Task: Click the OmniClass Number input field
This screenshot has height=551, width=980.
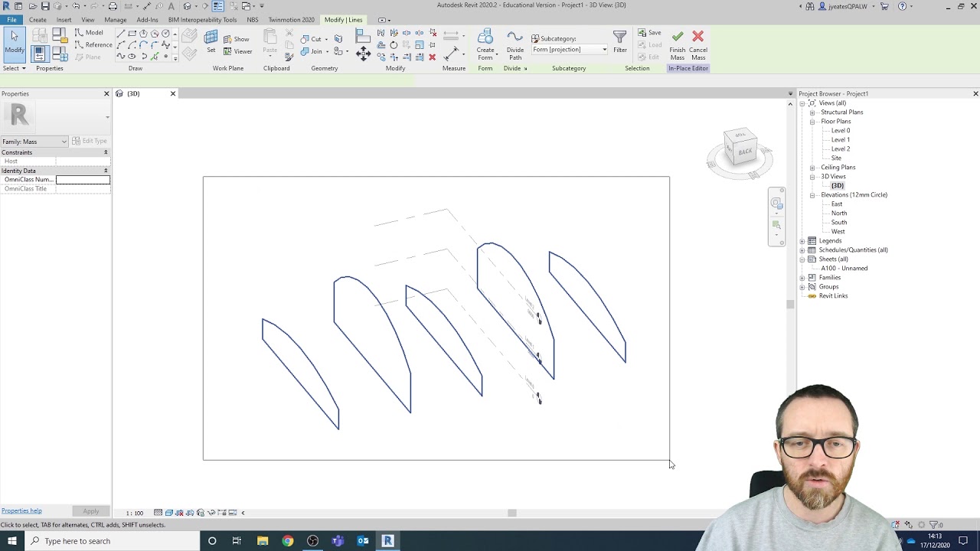Action: 83,180
